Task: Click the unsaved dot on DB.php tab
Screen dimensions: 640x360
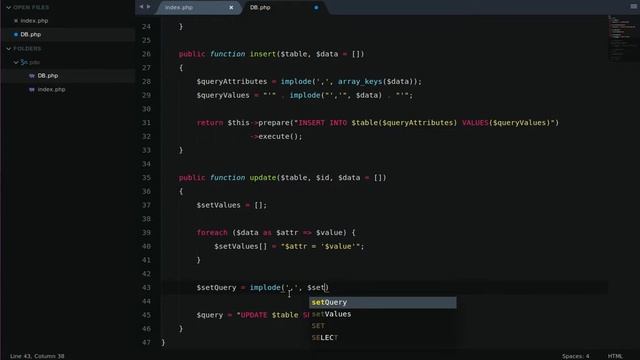Action: tap(316, 7)
